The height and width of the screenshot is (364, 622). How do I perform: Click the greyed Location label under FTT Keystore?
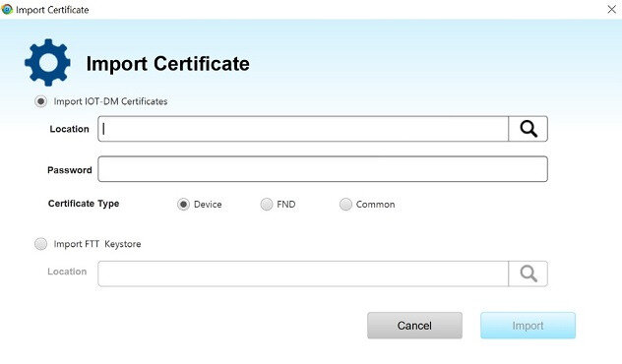pyautogui.click(x=67, y=272)
